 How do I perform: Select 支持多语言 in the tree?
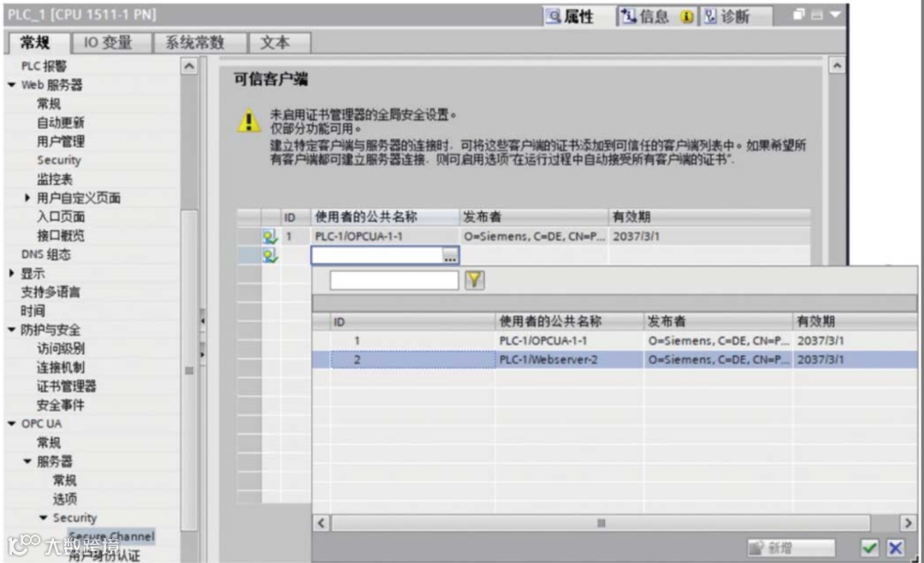[50, 292]
